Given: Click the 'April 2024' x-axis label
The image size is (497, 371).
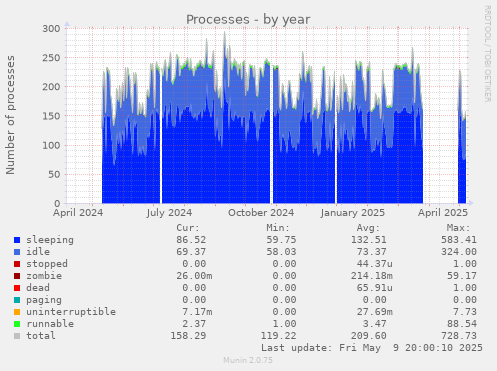Looking at the screenshot, I should pyautogui.click(x=78, y=213).
